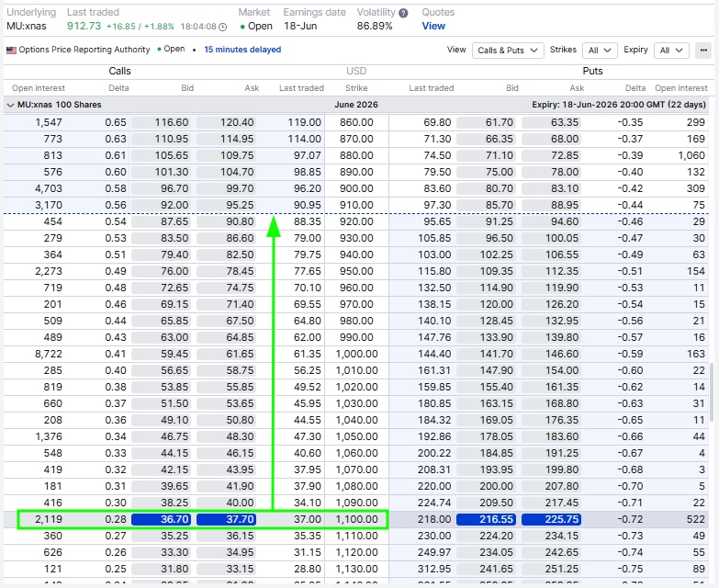The height and width of the screenshot is (588, 719).
Task: Click put bid 61.70 at strike 860.00
Action: pyautogui.click(x=486, y=122)
